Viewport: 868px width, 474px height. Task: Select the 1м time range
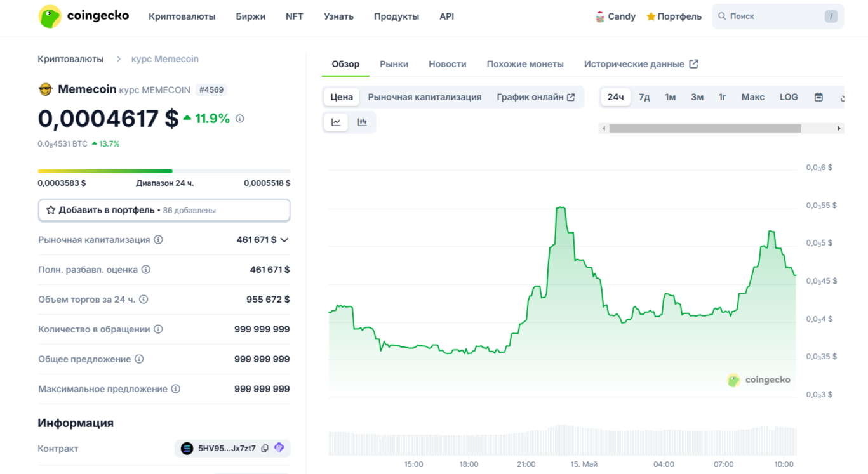pyautogui.click(x=670, y=97)
